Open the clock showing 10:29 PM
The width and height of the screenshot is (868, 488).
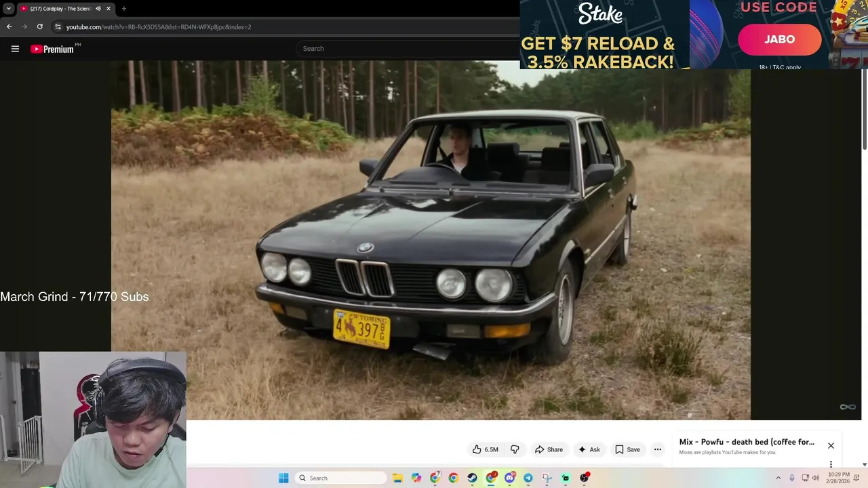click(x=838, y=478)
